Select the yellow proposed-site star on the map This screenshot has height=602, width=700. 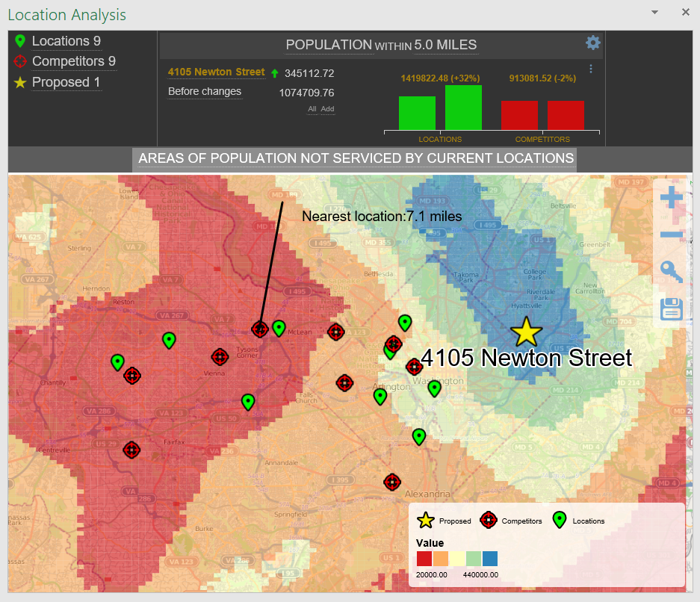[527, 332]
